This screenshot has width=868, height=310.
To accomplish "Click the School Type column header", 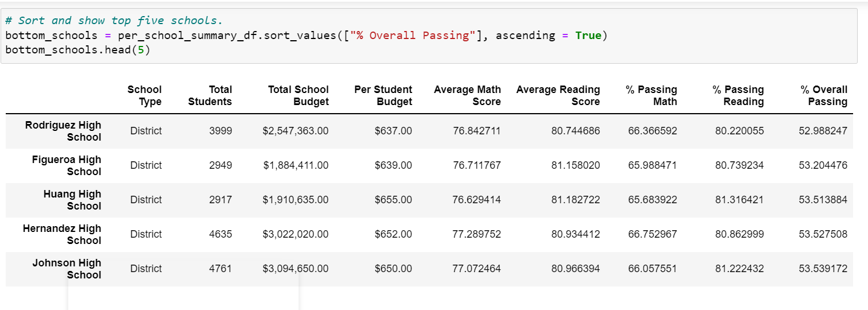I will pyautogui.click(x=145, y=95).
